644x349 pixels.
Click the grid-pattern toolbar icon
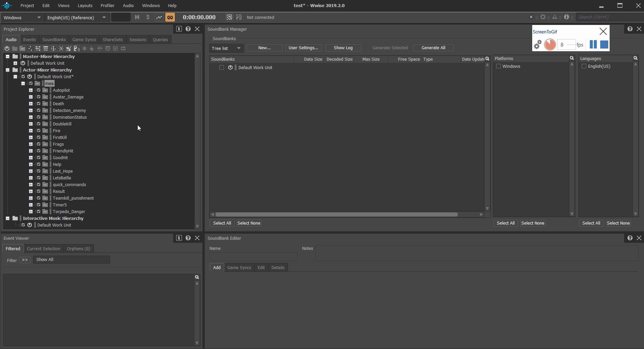[38, 49]
